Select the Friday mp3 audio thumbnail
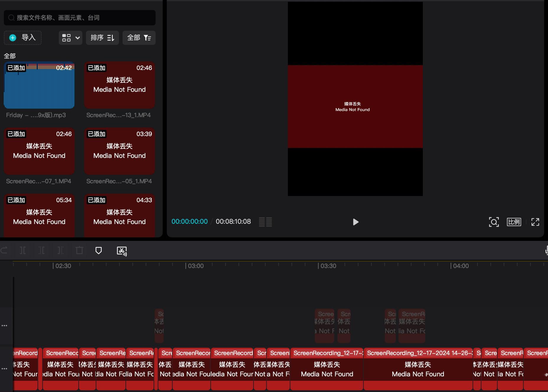 pyautogui.click(x=39, y=85)
